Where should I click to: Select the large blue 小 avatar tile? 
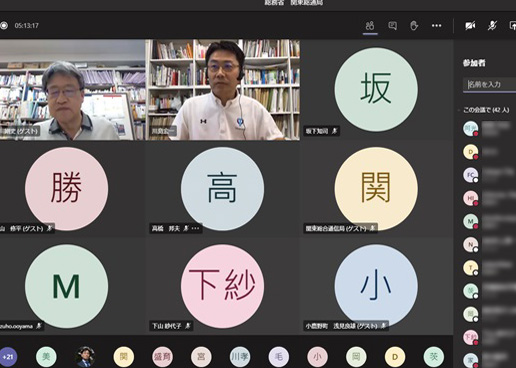(x=376, y=286)
